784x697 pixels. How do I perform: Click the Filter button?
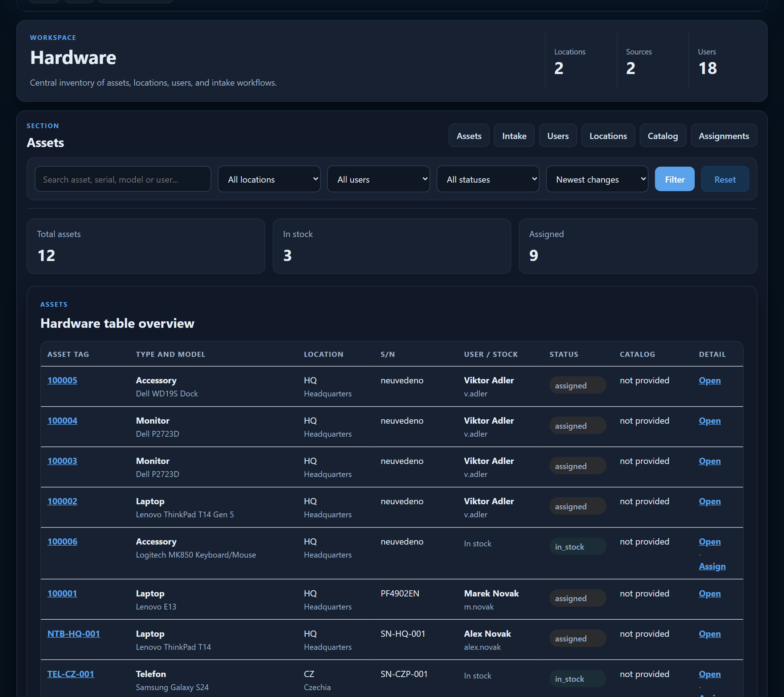(674, 179)
